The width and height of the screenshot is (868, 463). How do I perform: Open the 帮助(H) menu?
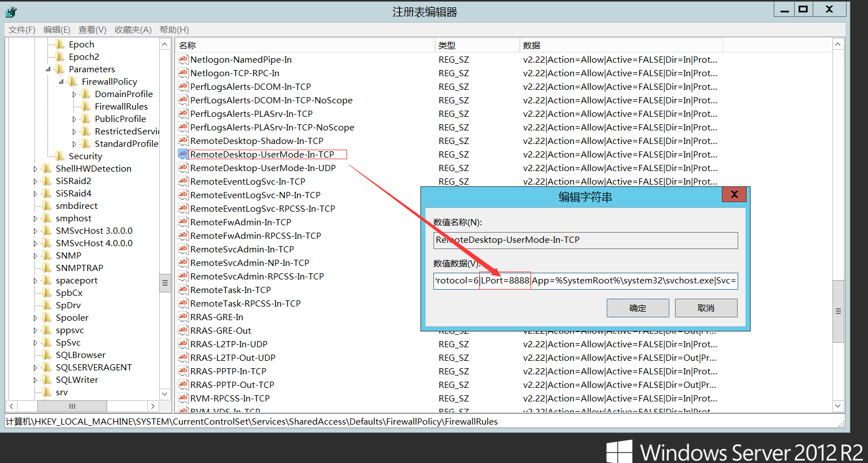click(174, 29)
